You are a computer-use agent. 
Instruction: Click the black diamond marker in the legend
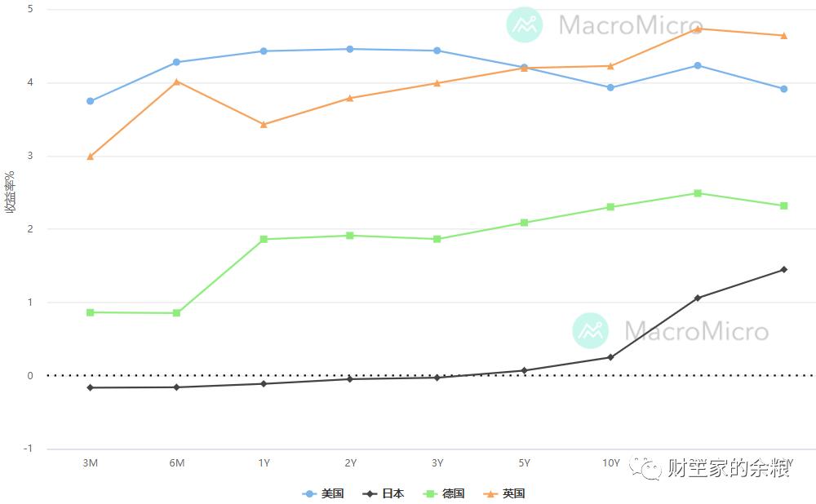click(370, 493)
